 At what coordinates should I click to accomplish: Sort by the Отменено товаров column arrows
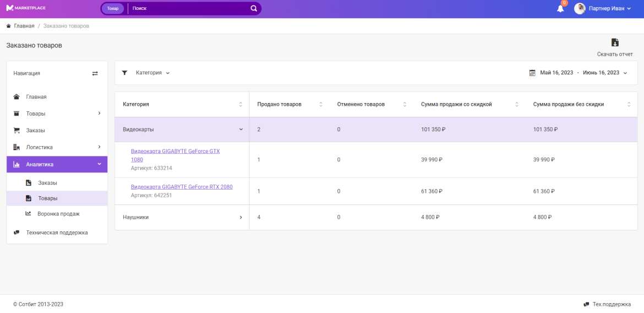[x=405, y=105]
